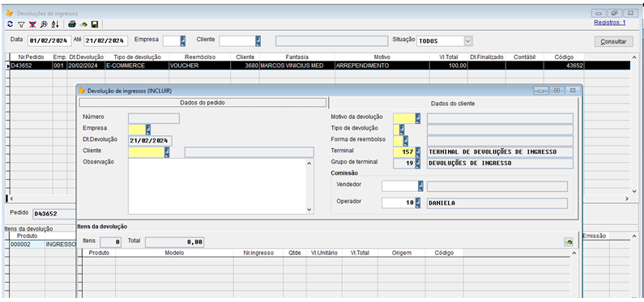Open lookup beside top Empresa filter field
The width and height of the screenshot is (644, 302).
183,40
